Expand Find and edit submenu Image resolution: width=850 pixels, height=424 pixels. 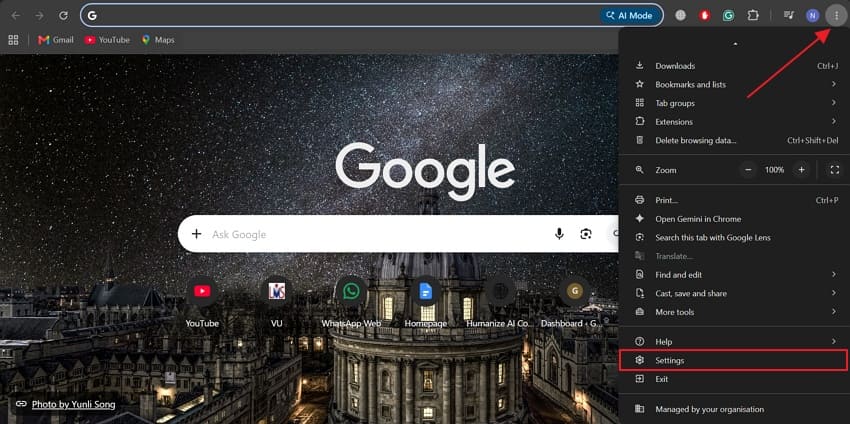point(735,275)
